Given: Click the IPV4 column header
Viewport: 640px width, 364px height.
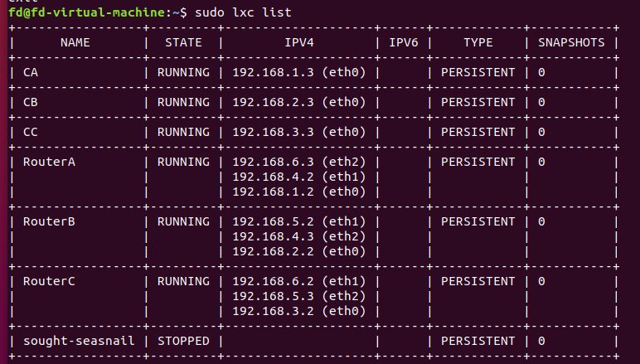Looking at the screenshot, I should (299, 42).
